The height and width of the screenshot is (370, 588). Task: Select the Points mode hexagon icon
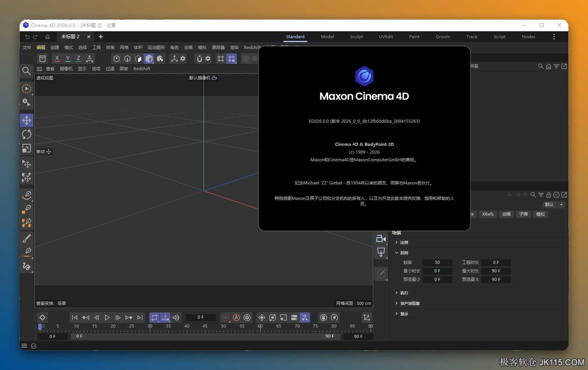pos(117,59)
